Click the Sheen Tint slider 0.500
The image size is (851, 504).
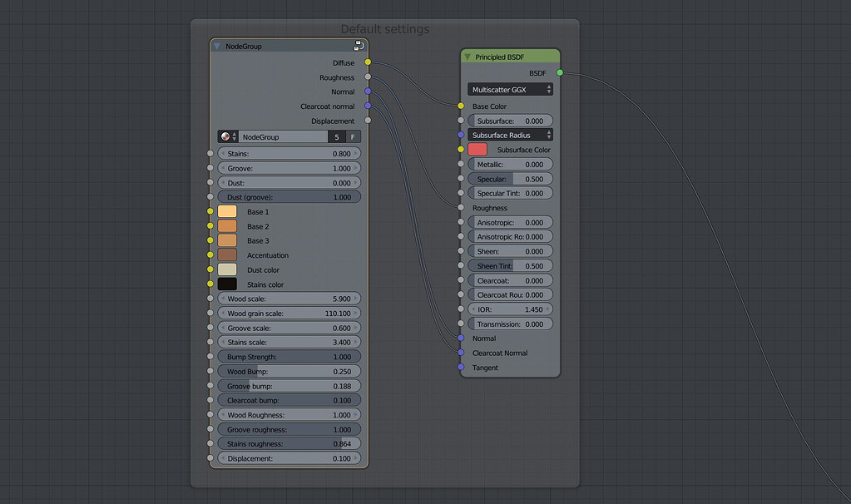tap(510, 266)
